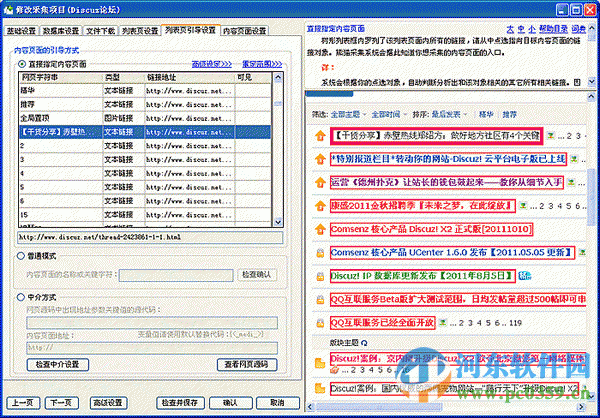Click the link table scroll-up arrow
Image resolution: width=600 pixels, height=418 pixels.
(278, 77)
